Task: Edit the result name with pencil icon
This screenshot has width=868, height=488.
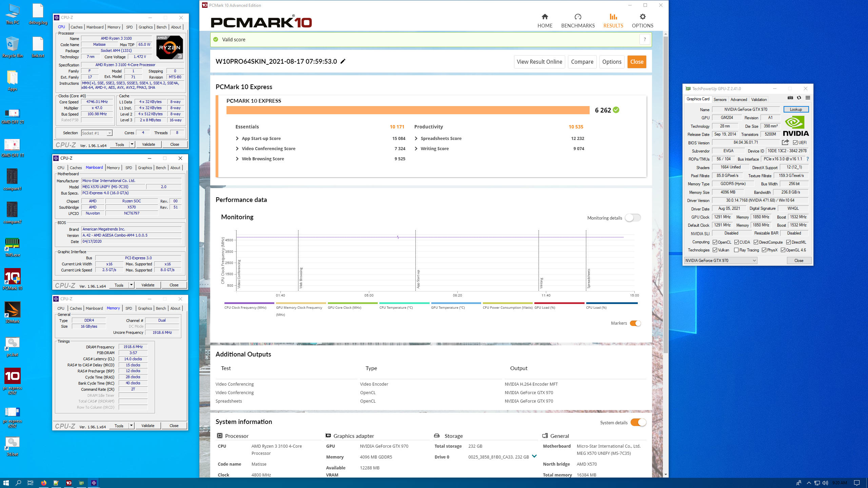Action: pyautogui.click(x=343, y=61)
